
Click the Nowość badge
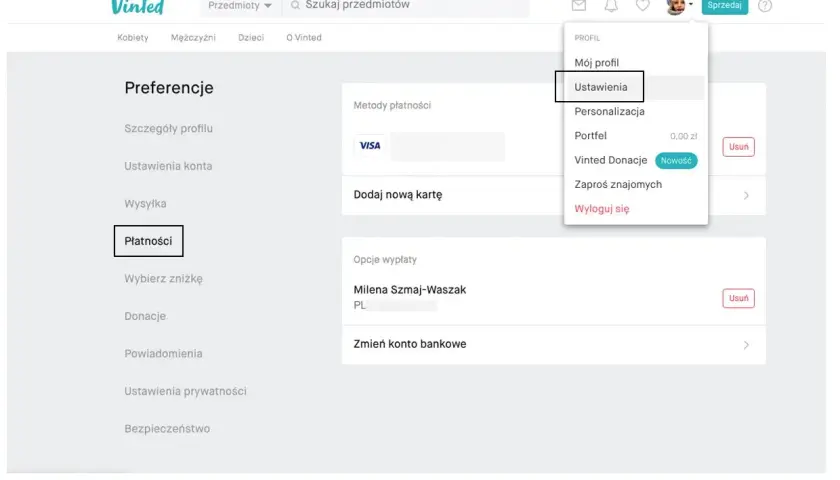[x=676, y=161]
